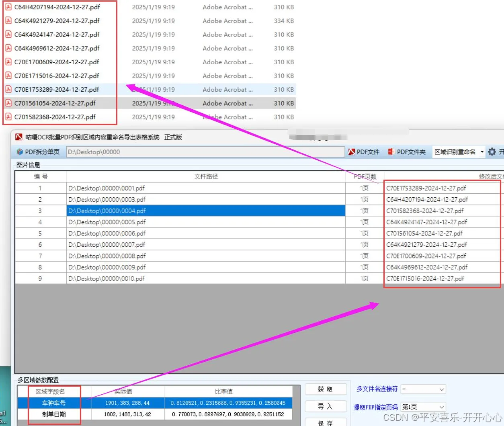Click the D:\Desktop\00000 folder path field

click(x=205, y=152)
